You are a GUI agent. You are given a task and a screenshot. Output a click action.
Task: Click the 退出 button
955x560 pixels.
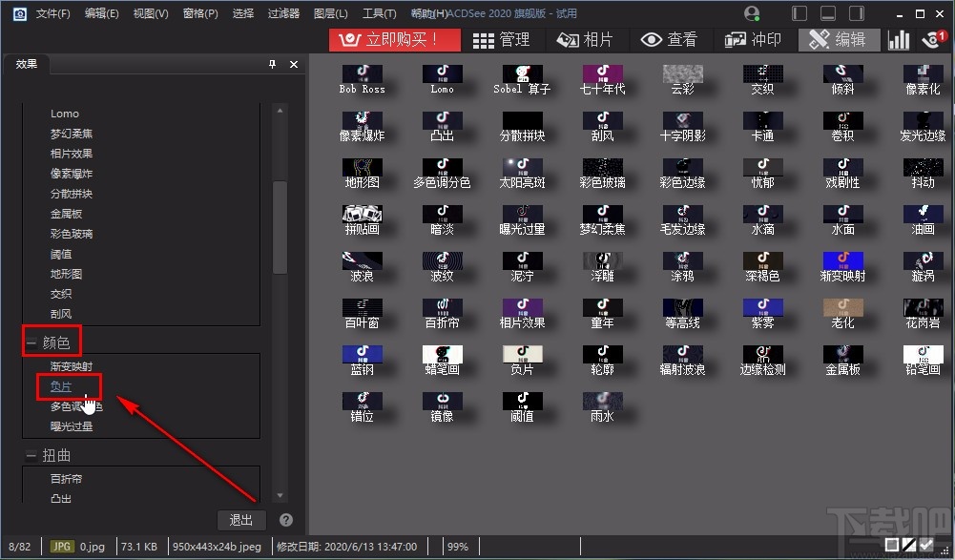tap(240, 520)
